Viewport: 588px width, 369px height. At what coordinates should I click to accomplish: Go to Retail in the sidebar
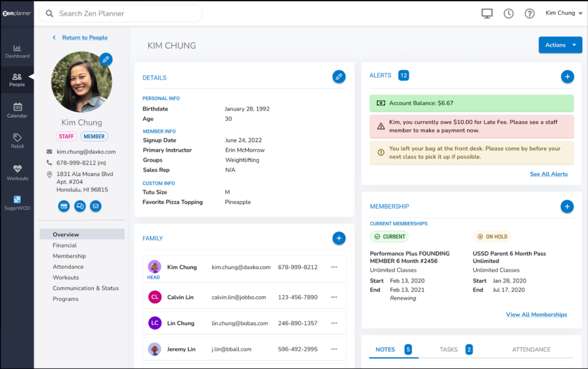click(17, 141)
